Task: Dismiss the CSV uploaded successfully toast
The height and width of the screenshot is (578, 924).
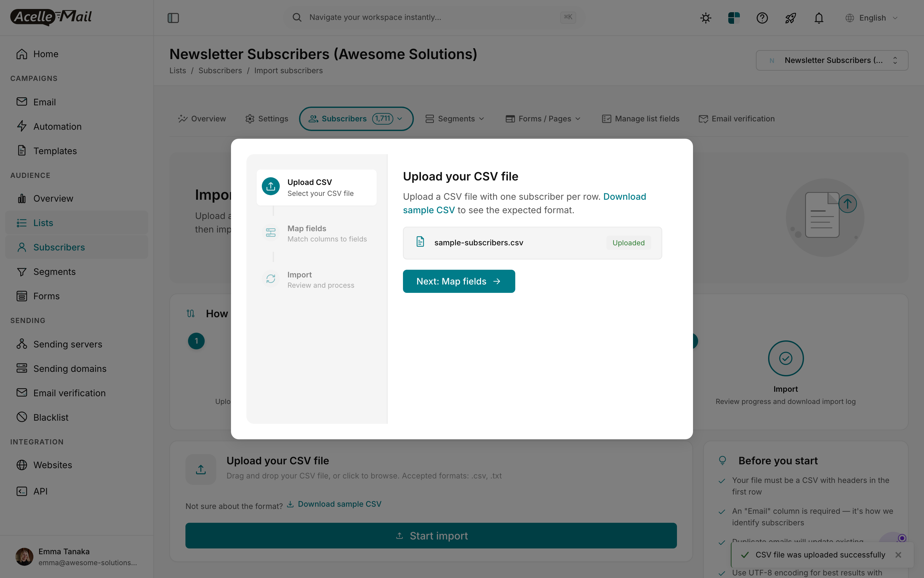Action: point(898,555)
